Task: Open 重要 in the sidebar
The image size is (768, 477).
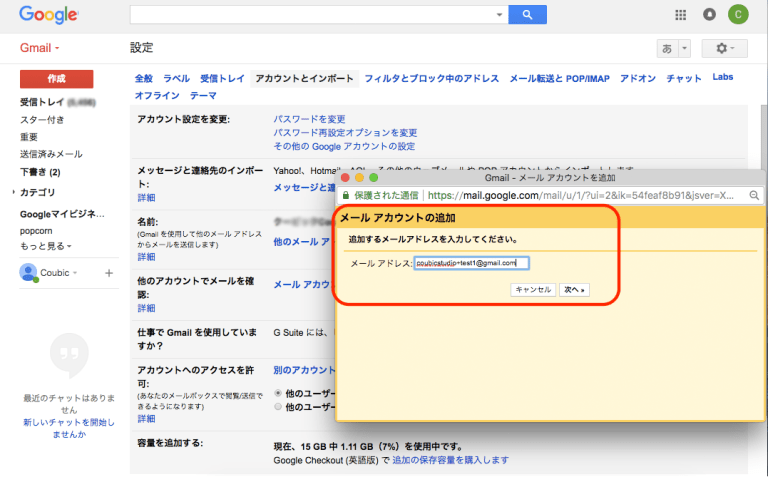Action: 28,137
